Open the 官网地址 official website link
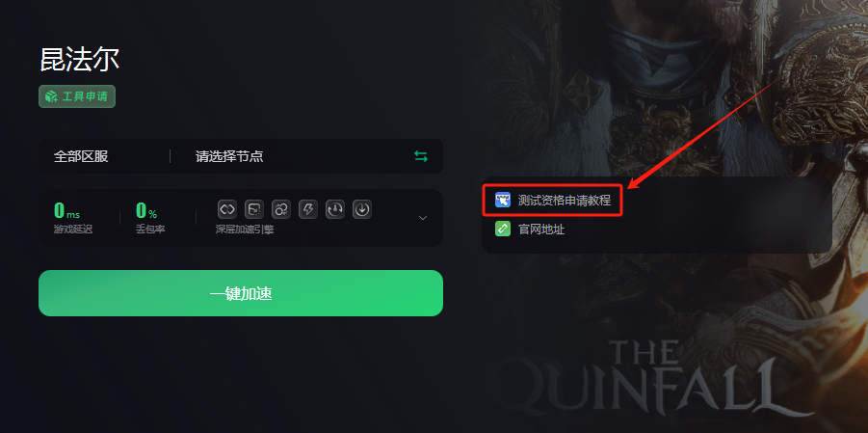 (541, 229)
